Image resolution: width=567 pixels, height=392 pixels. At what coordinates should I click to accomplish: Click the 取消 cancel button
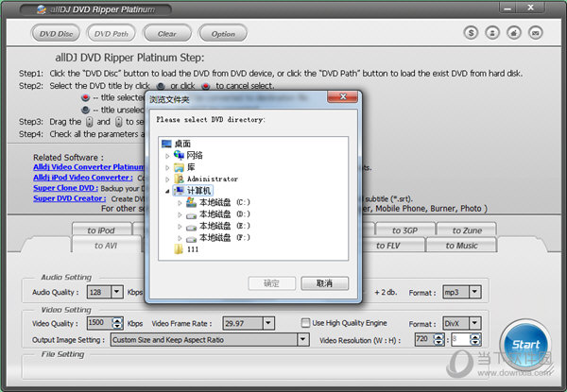coord(324,283)
